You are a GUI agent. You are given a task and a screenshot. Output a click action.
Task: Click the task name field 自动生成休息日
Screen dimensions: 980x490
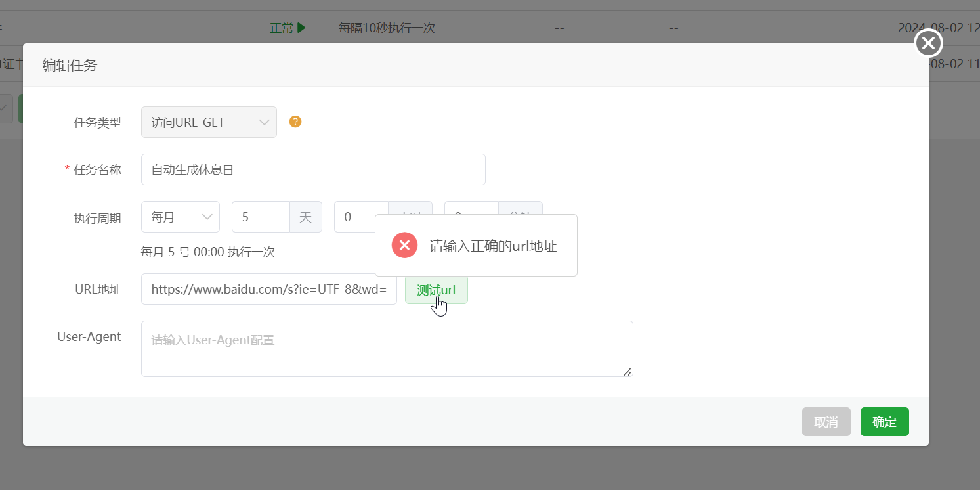313,169
